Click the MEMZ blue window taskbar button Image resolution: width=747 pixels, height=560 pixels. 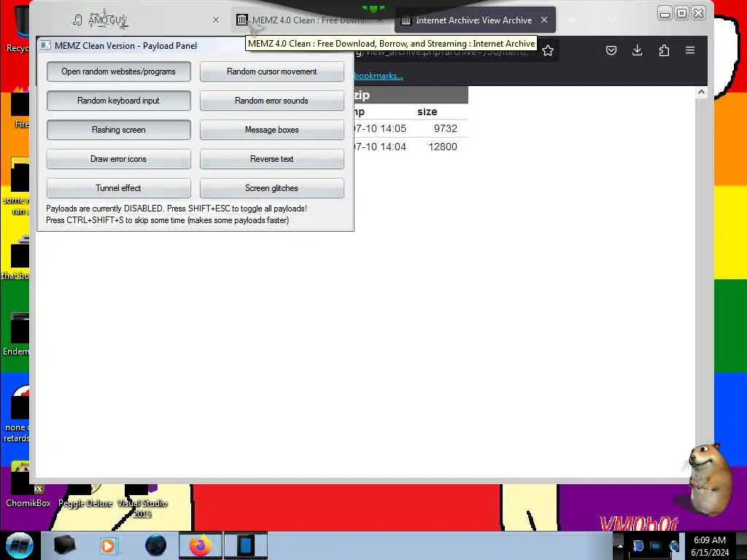point(246,545)
